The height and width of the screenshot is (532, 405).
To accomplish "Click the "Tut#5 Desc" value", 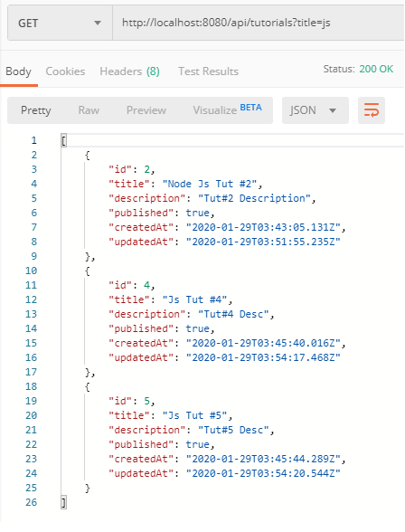I will (233, 430).
